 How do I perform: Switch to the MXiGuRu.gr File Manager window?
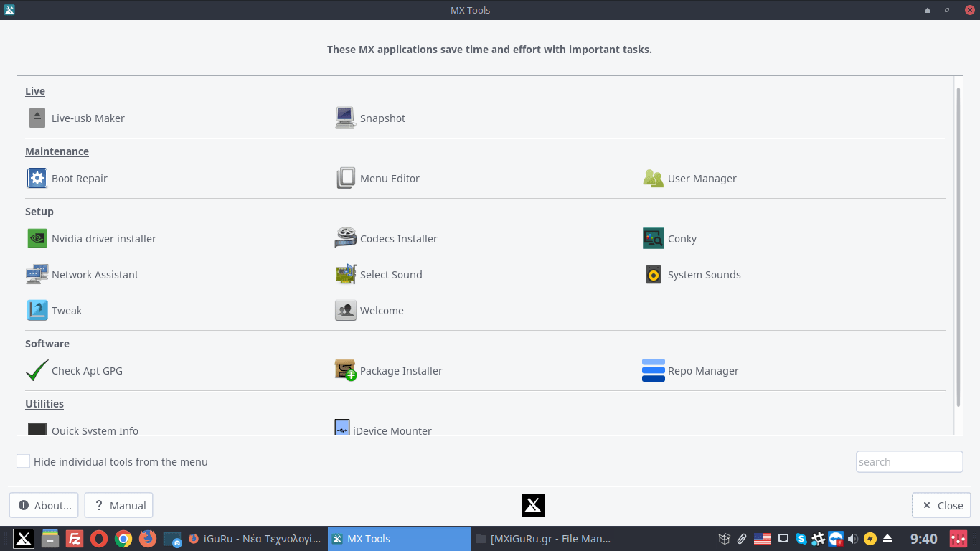[x=543, y=539]
